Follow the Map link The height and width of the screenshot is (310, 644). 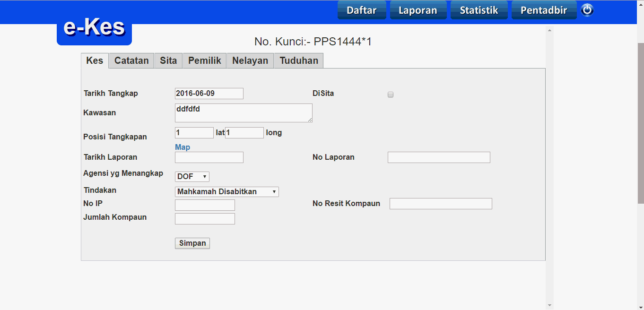(183, 147)
